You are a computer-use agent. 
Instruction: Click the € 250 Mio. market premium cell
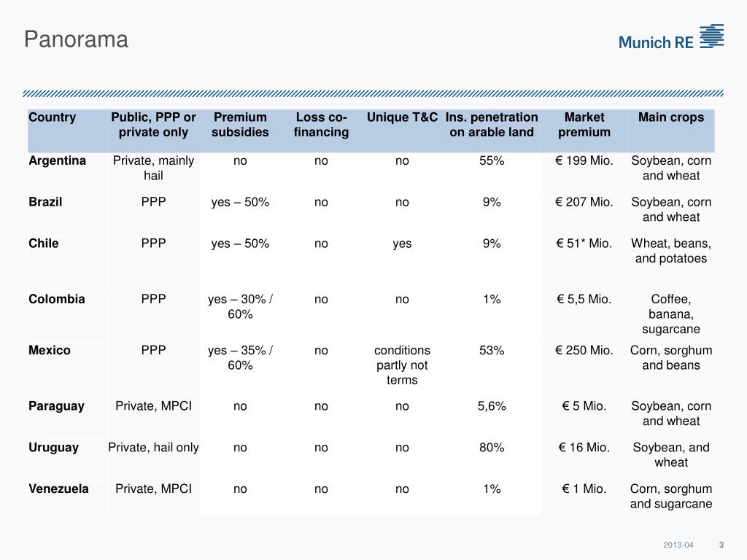click(584, 350)
